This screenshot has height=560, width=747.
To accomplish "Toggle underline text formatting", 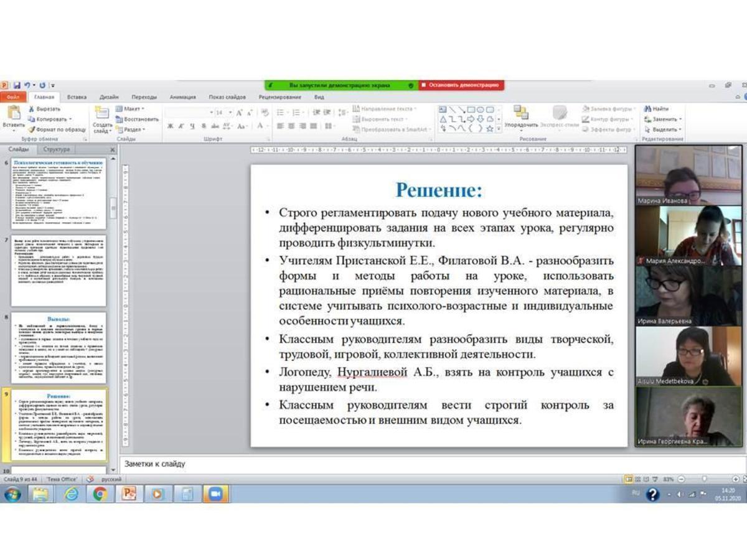I will 192,126.
